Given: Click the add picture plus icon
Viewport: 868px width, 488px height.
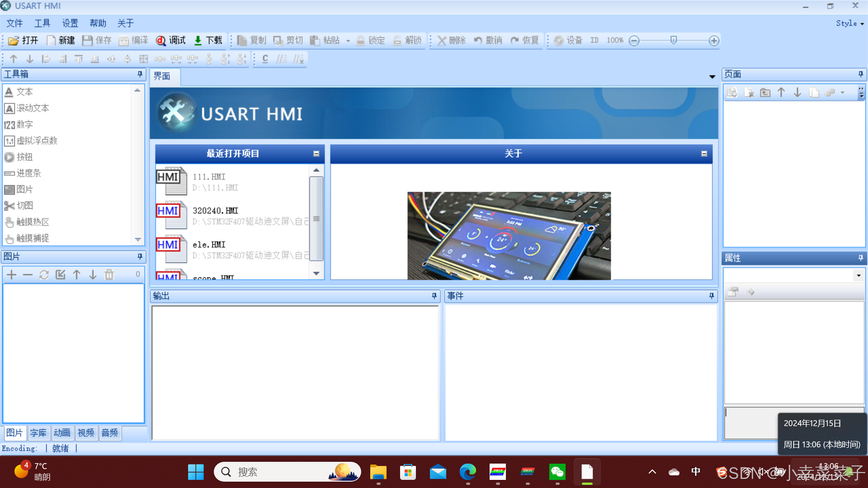Looking at the screenshot, I should [x=12, y=275].
